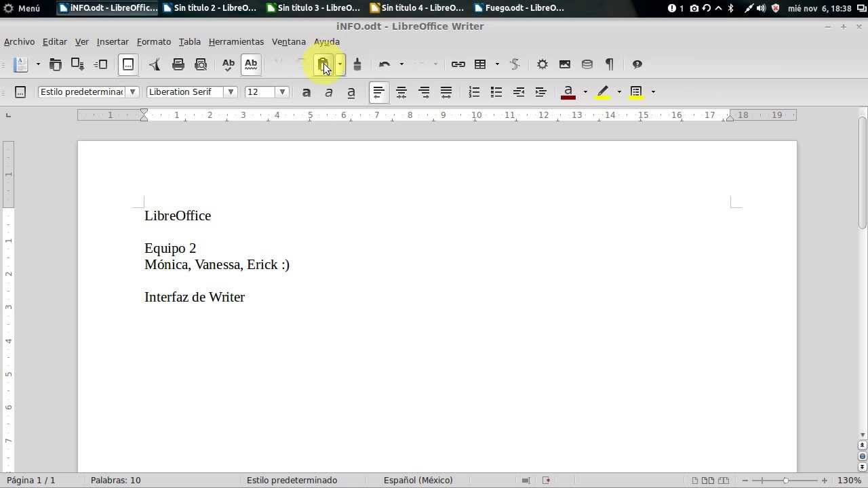
Task: Expand the Paste options dropdown arrow
Action: (x=340, y=64)
